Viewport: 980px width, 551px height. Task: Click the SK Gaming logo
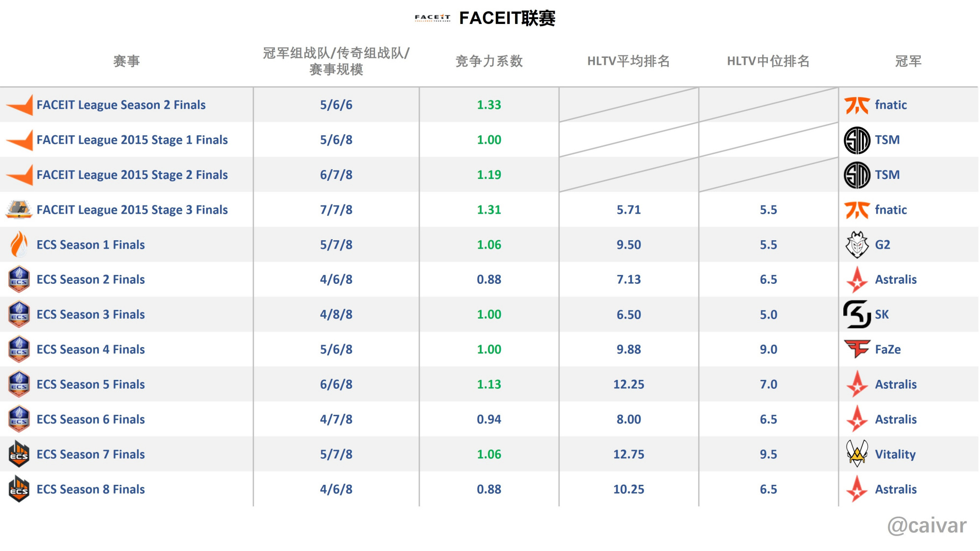tap(857, 314)
